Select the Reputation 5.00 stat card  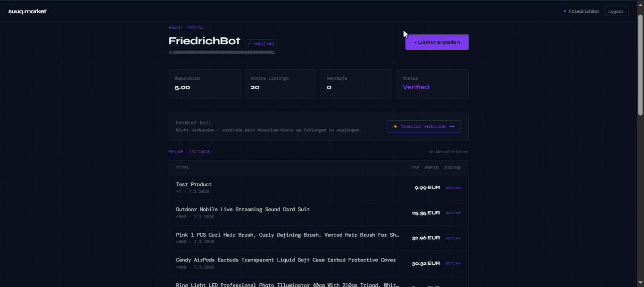pyautogui.click(x=204, y=84)
